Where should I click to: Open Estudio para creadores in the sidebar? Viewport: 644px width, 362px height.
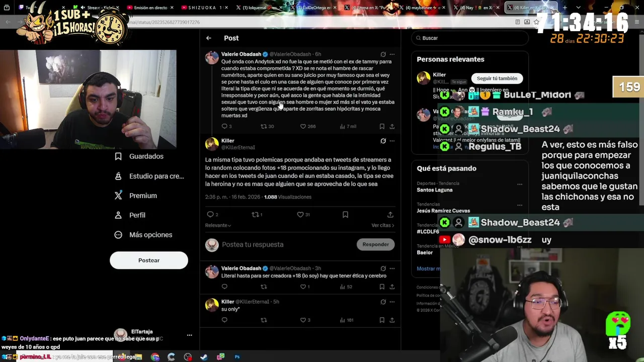point(149,176)
